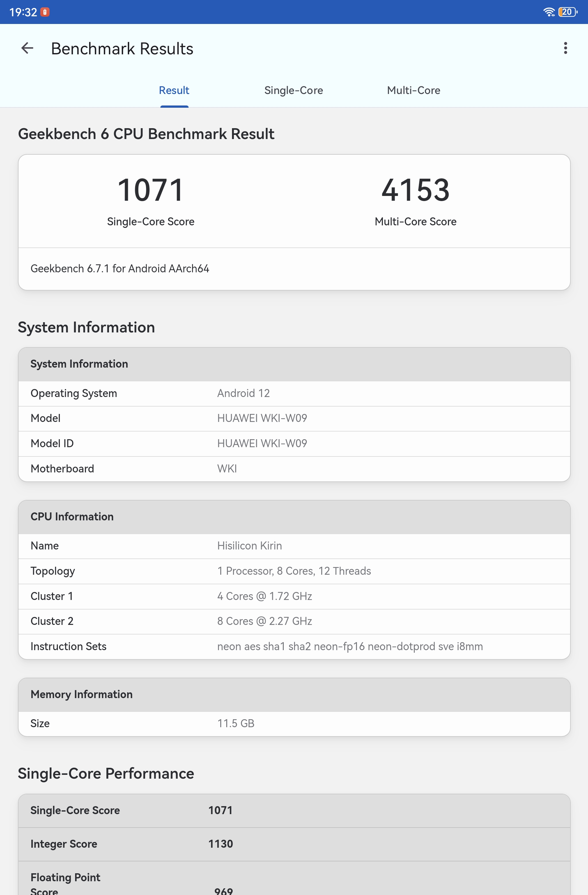Image resolution: width=588 pixels, height=895 pixels.
Task: Tap the Multi-Core Score label under 4153
Action: (x=415, y=222)
